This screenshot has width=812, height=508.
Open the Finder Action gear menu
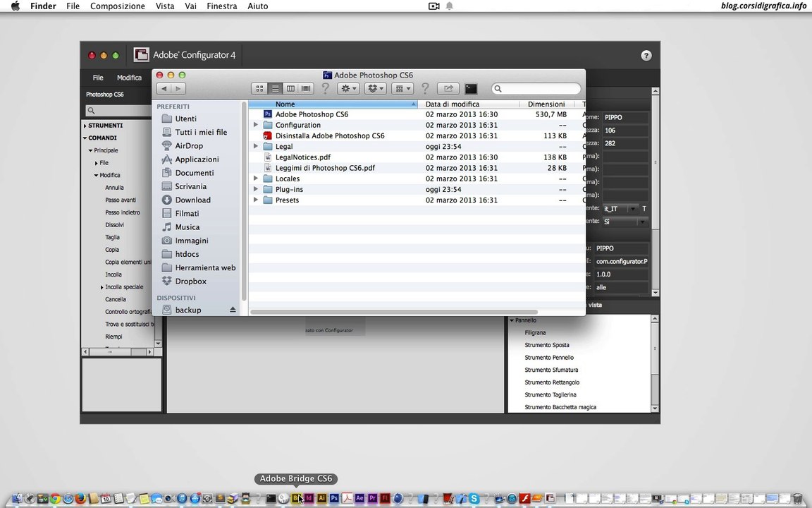pos(348,89)
